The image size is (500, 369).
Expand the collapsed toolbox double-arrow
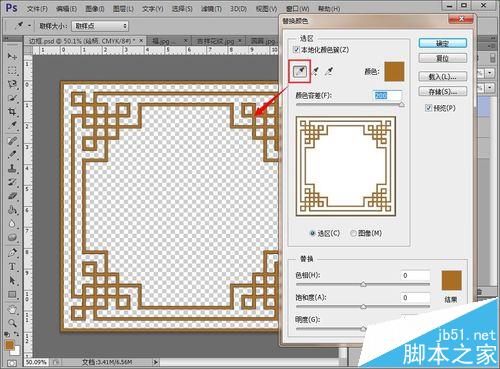[x=7, y=39]
